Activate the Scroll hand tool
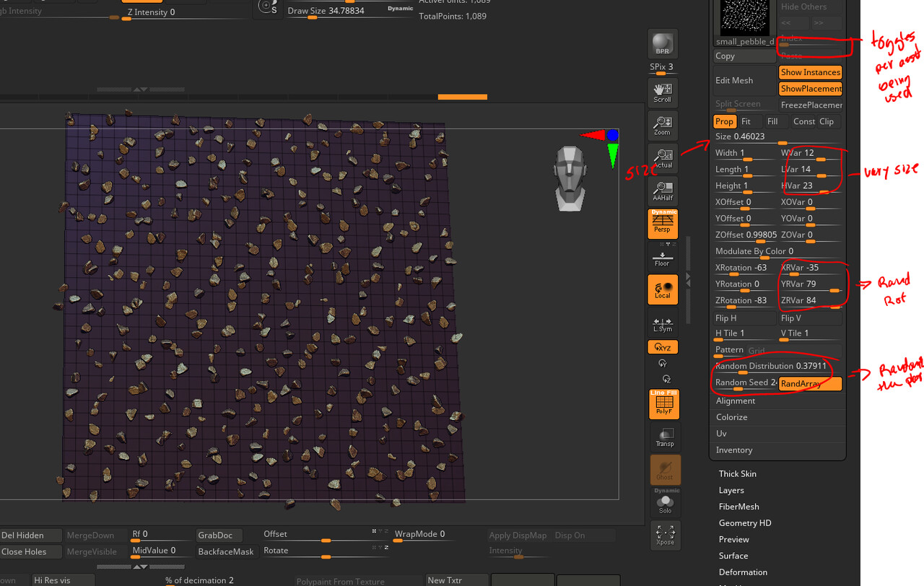 click(x=662, y=92)
